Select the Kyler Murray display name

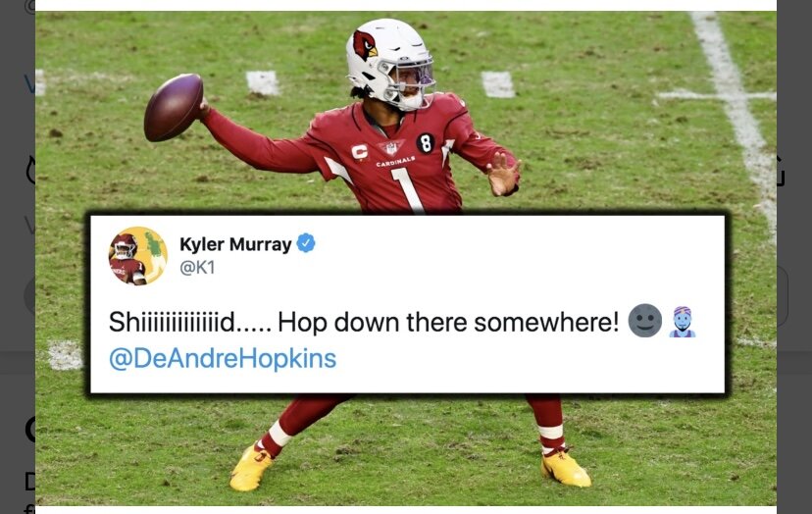pyautogui.click(x=235, y=243)
